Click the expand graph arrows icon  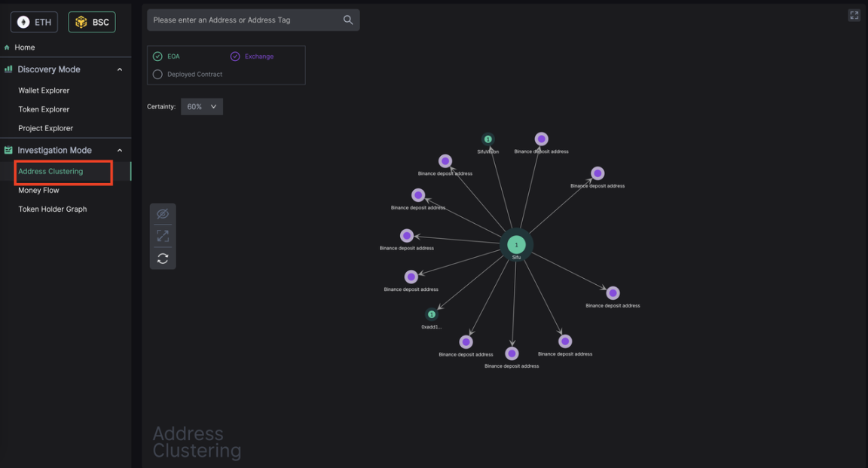pos(163,236)
